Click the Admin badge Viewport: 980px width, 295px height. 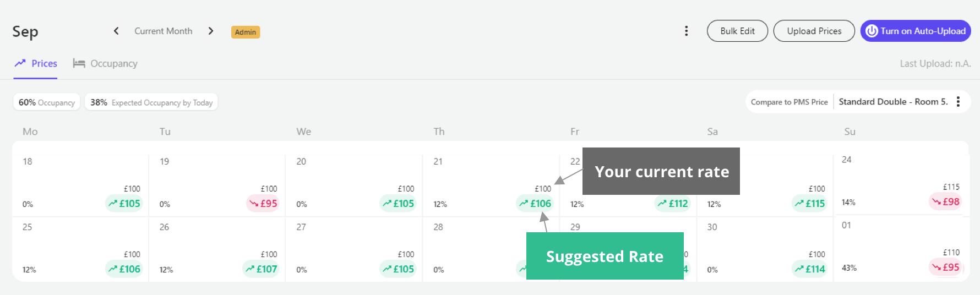coord(246,32)
